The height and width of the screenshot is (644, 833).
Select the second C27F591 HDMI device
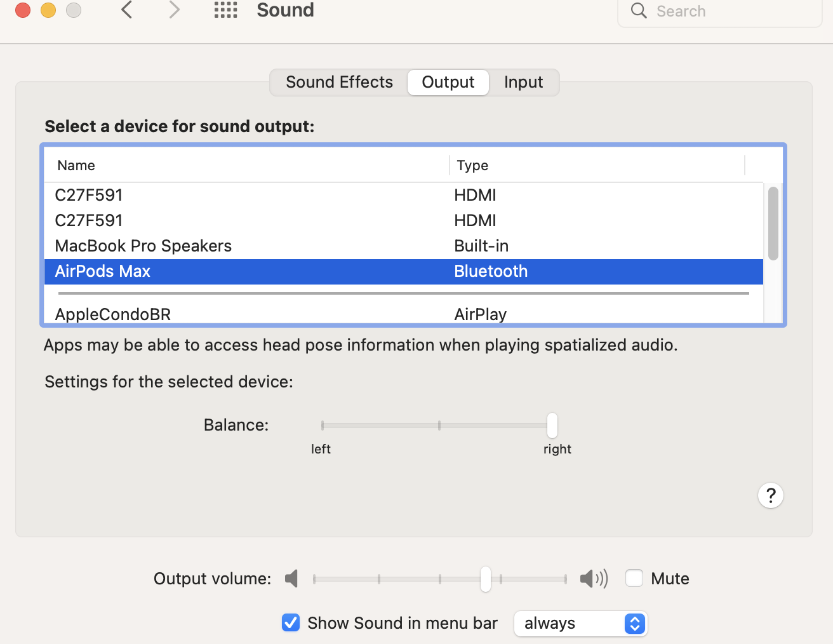[404, 220]
